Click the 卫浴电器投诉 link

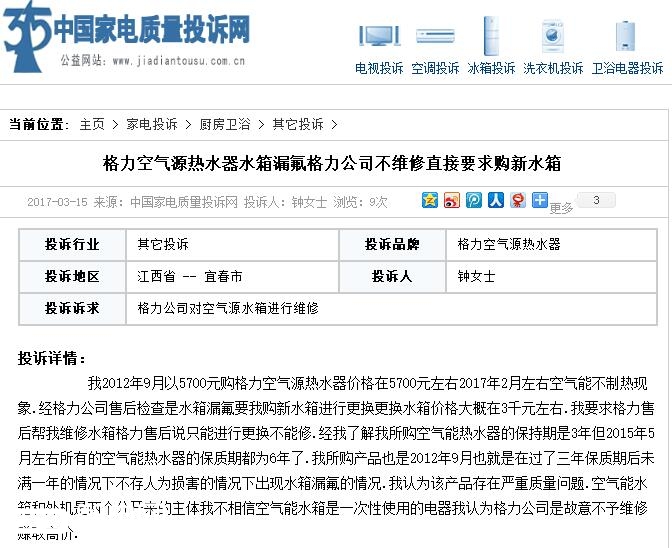627,68
